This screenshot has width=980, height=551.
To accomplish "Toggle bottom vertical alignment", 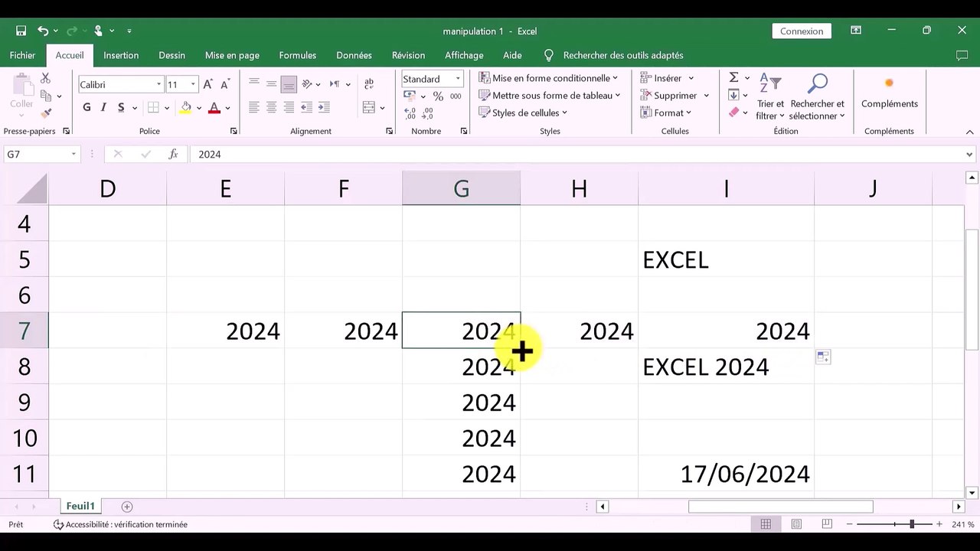I will tap(289, 84).
